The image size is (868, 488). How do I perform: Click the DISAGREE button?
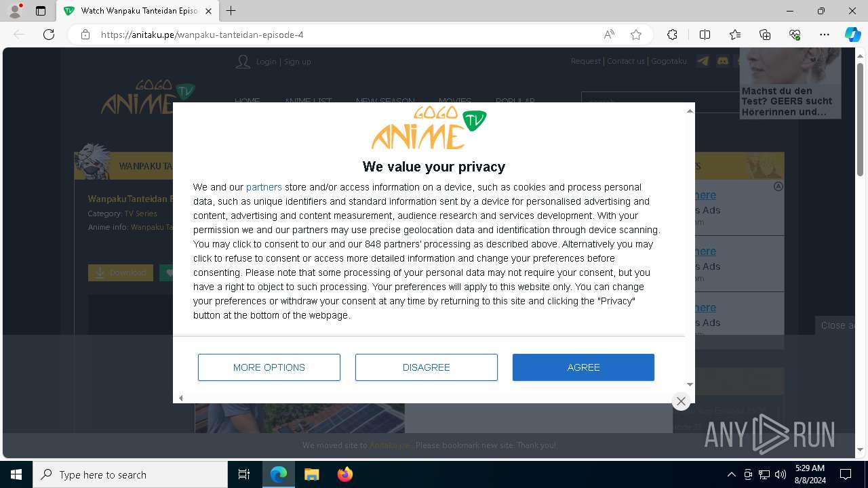tap(426, 367)
